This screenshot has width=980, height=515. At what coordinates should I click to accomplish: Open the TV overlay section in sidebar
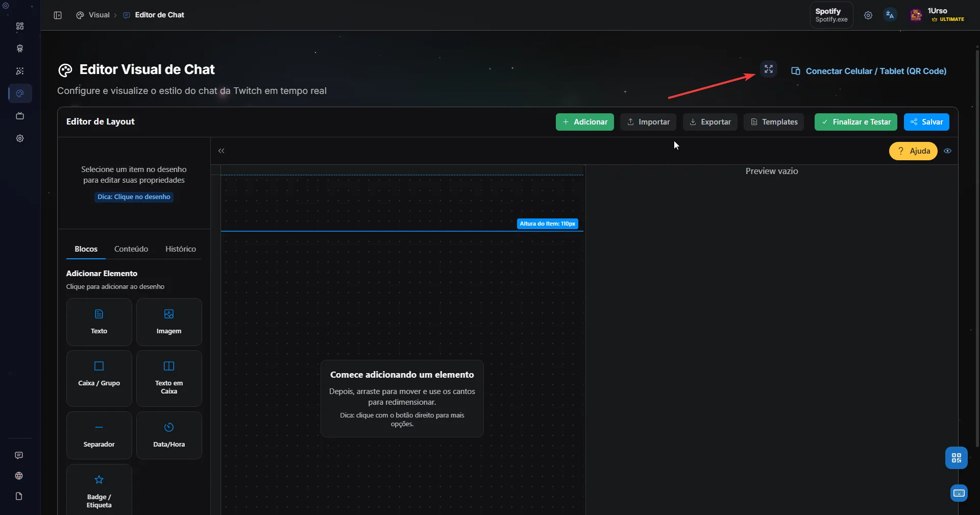tap(19, 116)
